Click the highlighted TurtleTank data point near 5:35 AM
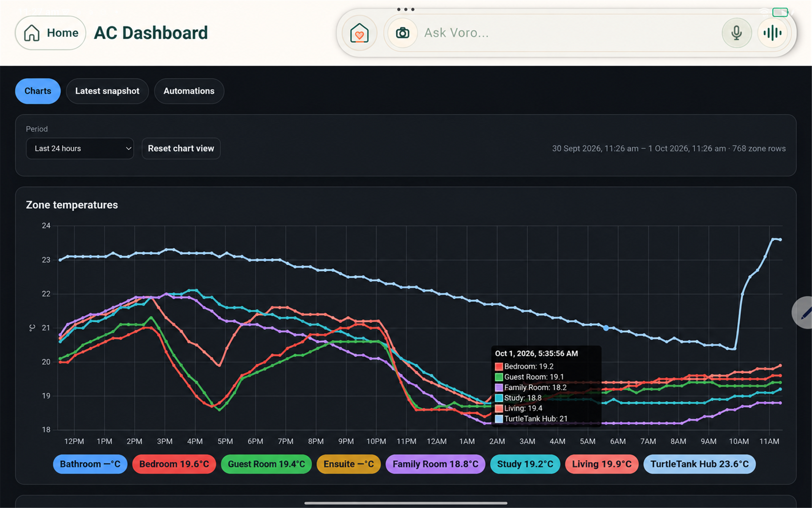Image resolution: width=812 pixels, height=508 pixels. coord(606,328)
